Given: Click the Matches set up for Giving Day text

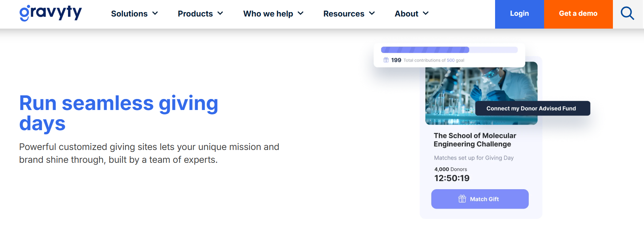Looking at the screenshot, I should pos(474,158).
